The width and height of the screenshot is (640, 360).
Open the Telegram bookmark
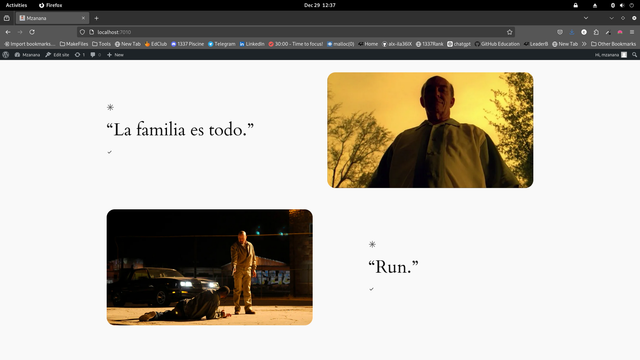(222, 44)
